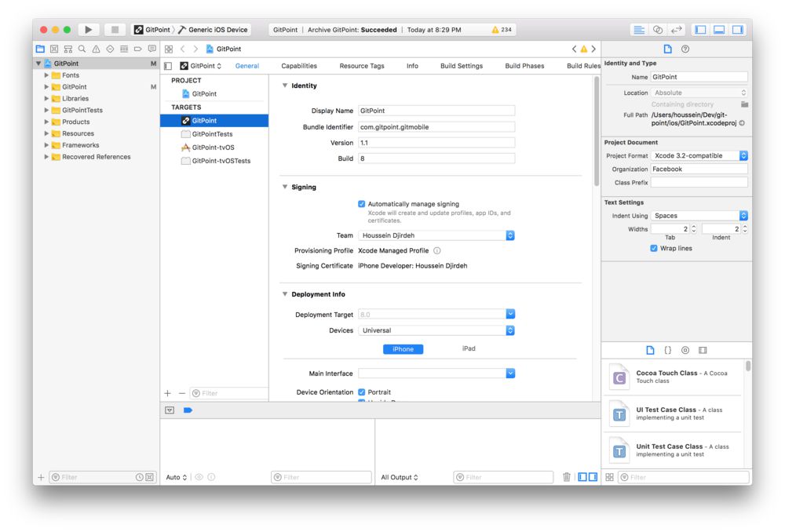The image size is (785, 532).
Task: Uncheck the Portrait orientation checkbox
Action: [x=361, y=392]
